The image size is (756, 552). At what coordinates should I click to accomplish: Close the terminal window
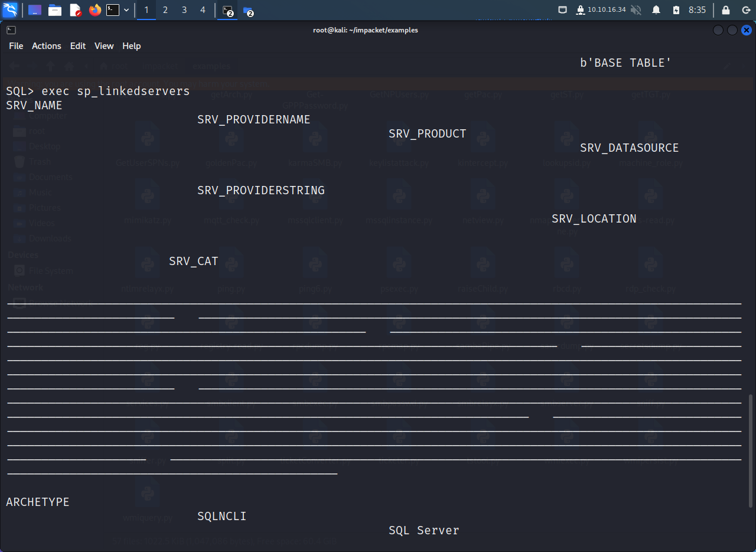[747, 30]
